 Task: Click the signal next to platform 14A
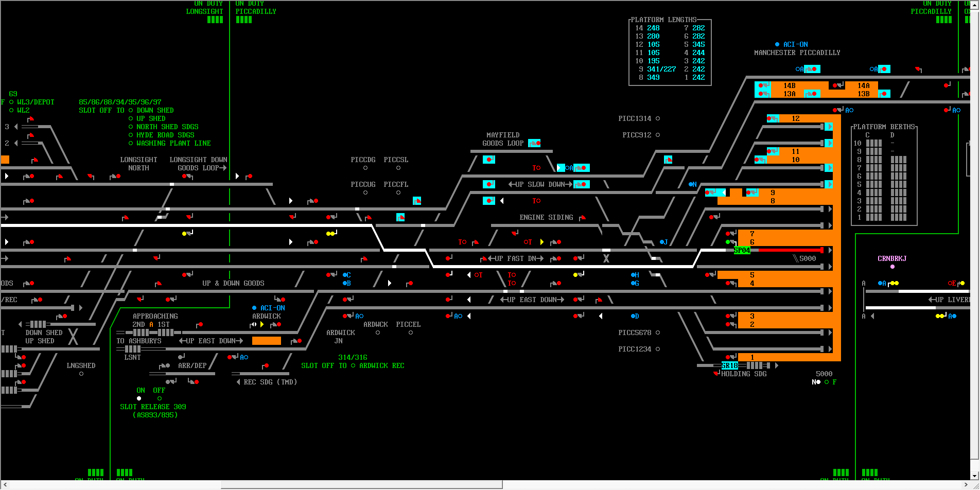tap(839, 85)
